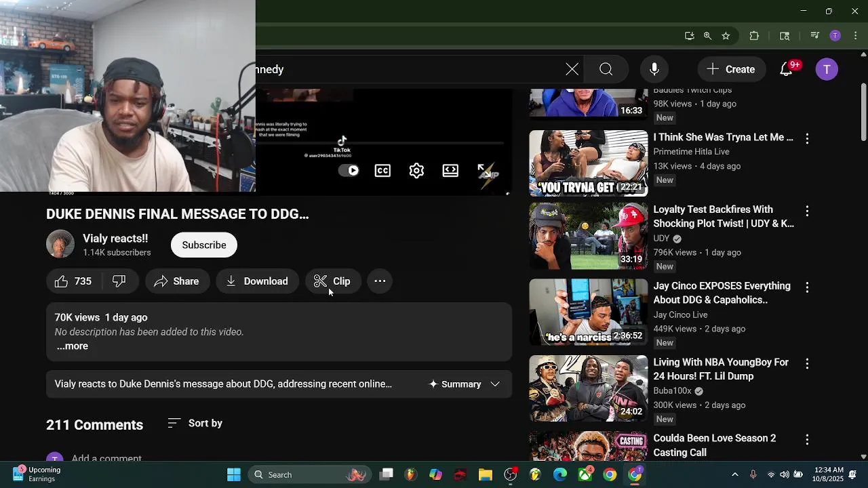Image resolution: width=868 pixels, height=488 pixels.
Task: Open more actions menu beside Clip
Action: point(380,281)
